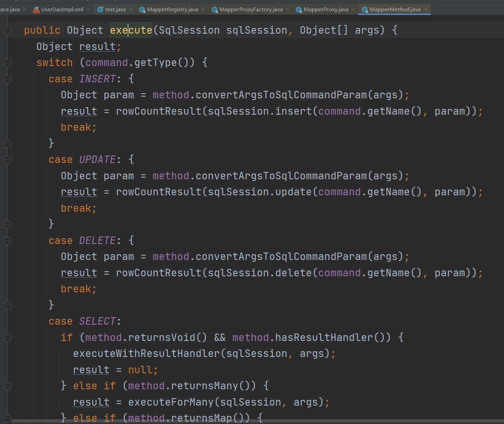Click the class icon on MapperRegistry.java tab
504x424 pixels.
coord(142,10)
